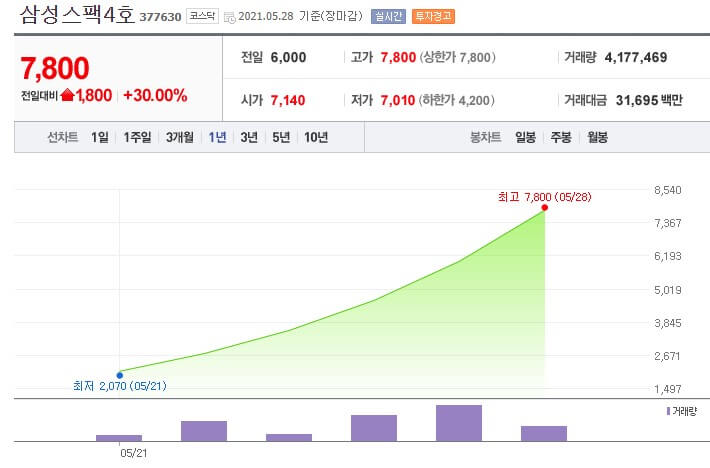710x468 pixels.
Task: Select the 1년 chart range
Action: coord(217,137)
